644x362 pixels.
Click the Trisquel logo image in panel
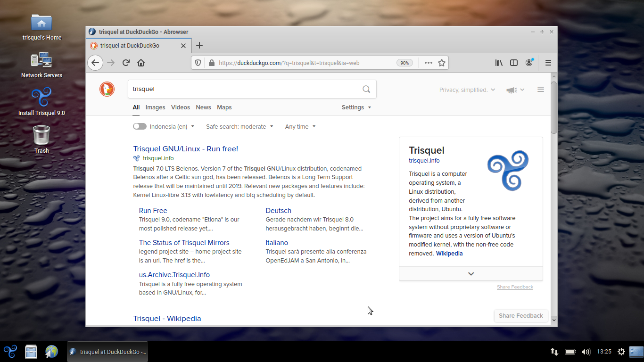[508, 171]
